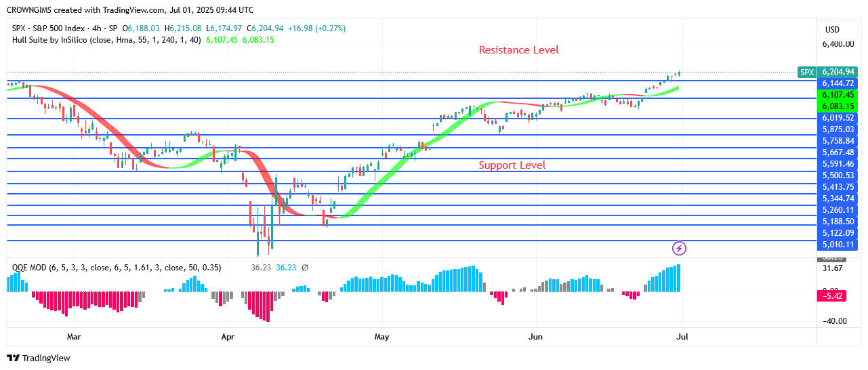This screenshot has height=370, width=868.
Task: Click the 6,204.94 current price label
Action: tap(838, 72)
